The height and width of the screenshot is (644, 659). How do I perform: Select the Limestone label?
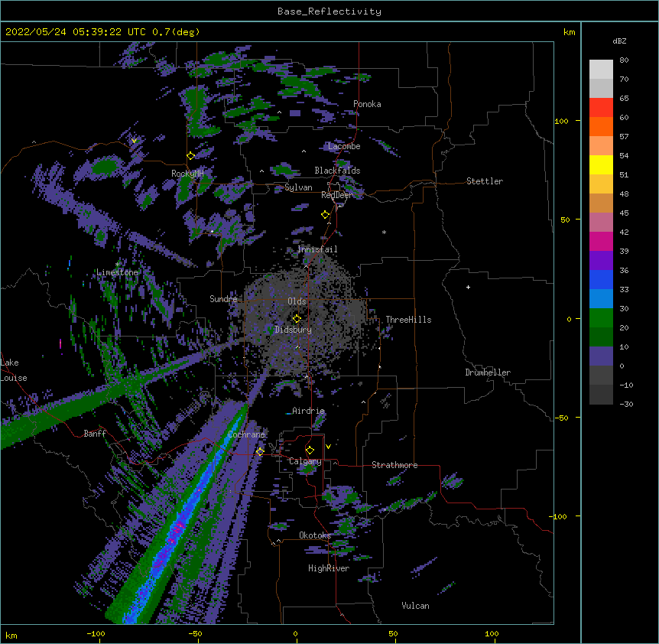[x=117, y=272]
